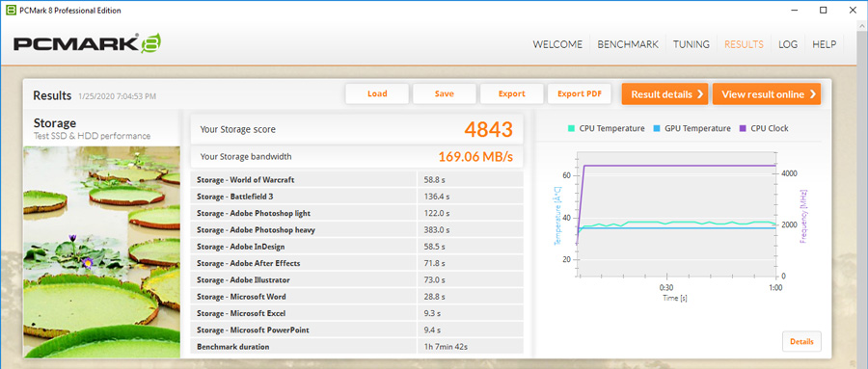Click 'Test SSD & HDD performance' subtitle

click(x=92, y=136)
